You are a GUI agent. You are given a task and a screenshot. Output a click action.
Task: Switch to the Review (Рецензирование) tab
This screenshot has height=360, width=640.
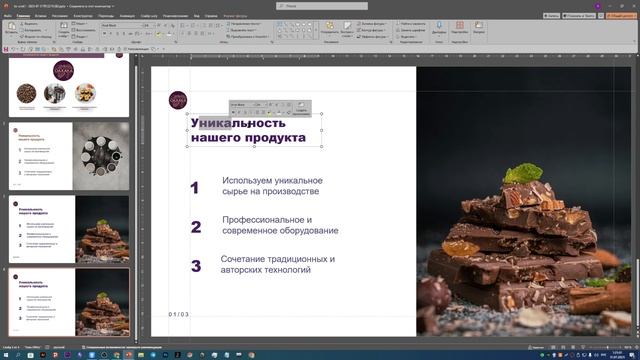point(175,16)
